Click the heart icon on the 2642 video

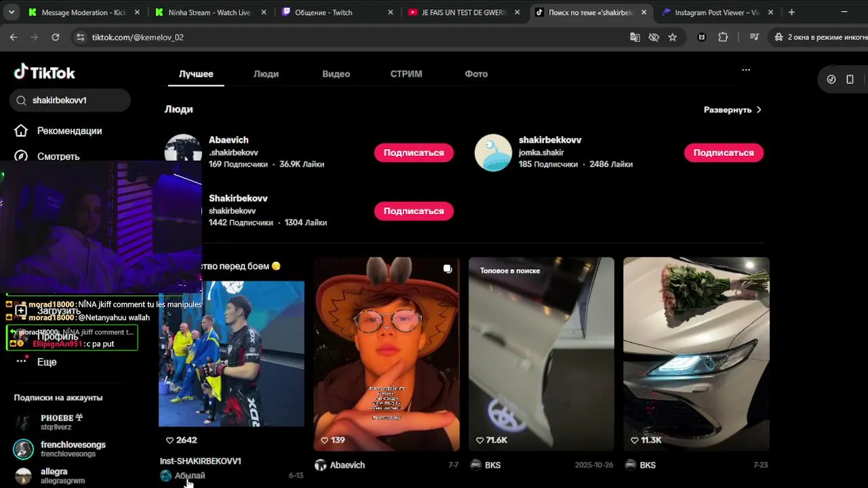pyautogui.click(x=170, y=440)
